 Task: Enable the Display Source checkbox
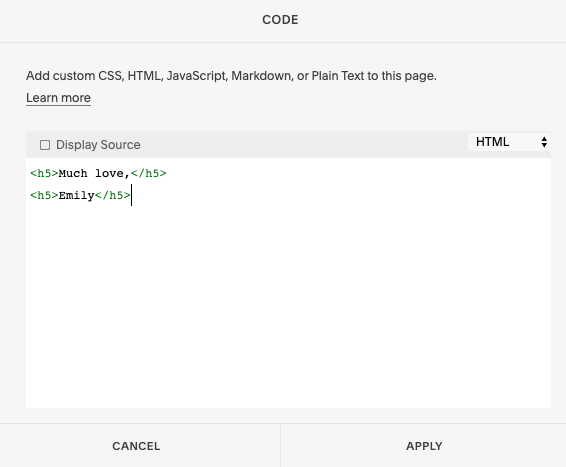coord(45,145)
